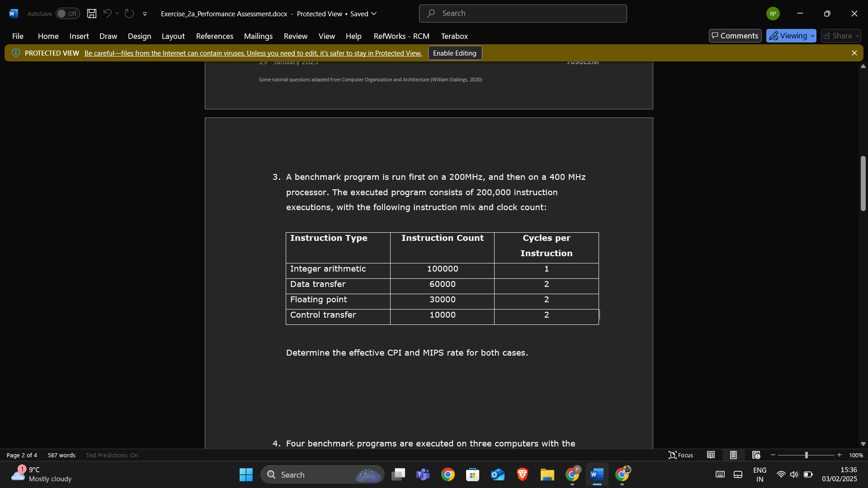Click the Repeat/Redo icon
Screen dimensions: 868x488
coord(129,14)
